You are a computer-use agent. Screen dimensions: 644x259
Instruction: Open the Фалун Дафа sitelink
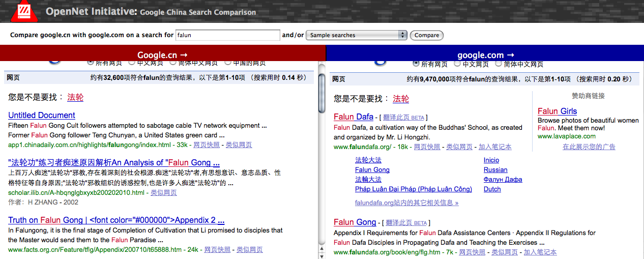click(x=503, y=180)
